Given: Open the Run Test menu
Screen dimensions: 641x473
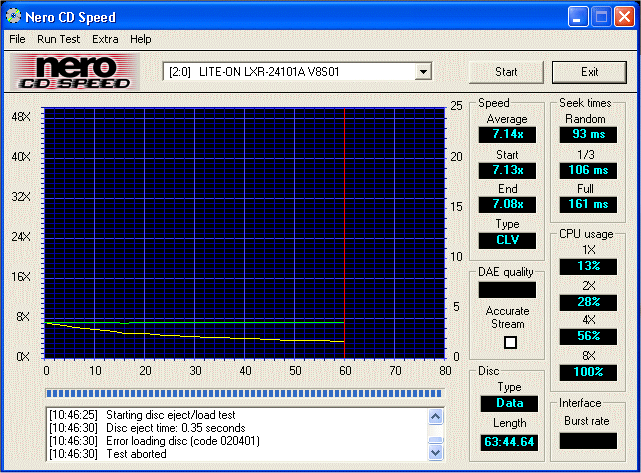Looking at the screenshot, I should click(58, 39).
